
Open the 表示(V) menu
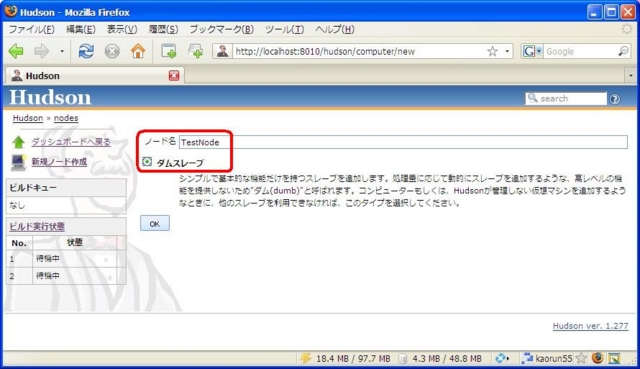pos(122,29)
